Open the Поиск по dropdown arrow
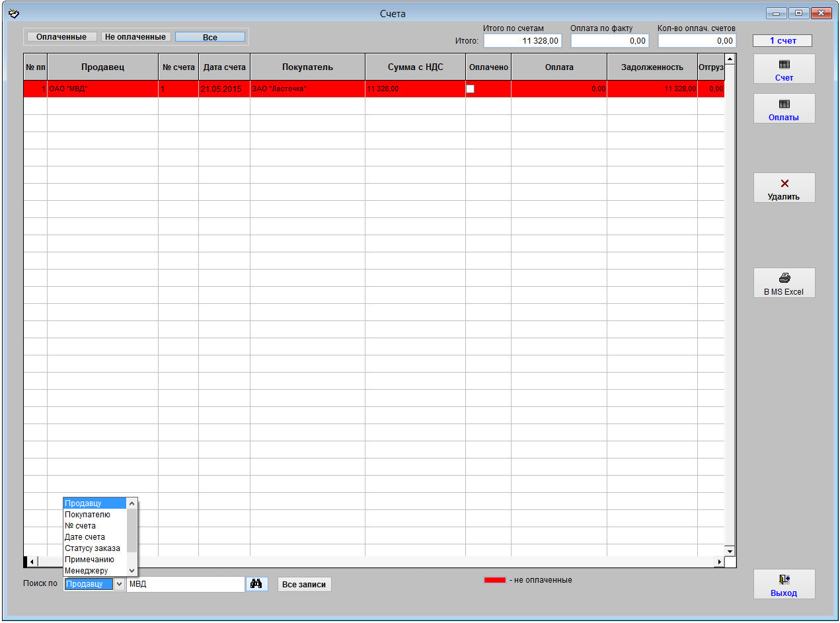The height and width of the screenshot is (623, 840). pyautogui.click(x=119, y=584)
